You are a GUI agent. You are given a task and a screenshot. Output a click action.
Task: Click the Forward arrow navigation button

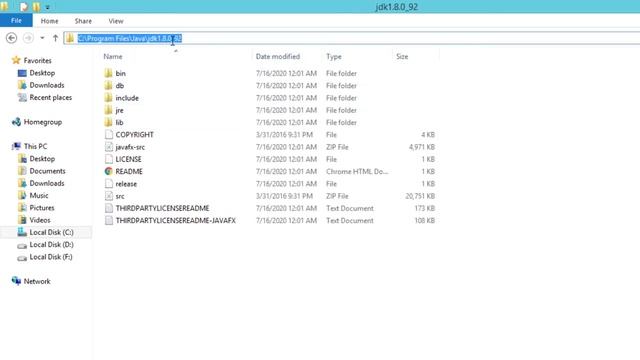28,38
